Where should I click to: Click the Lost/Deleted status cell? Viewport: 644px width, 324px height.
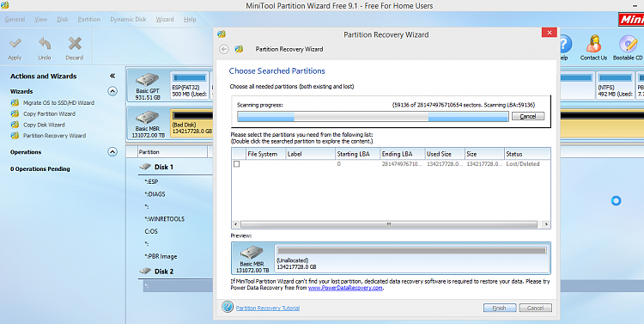523,164
